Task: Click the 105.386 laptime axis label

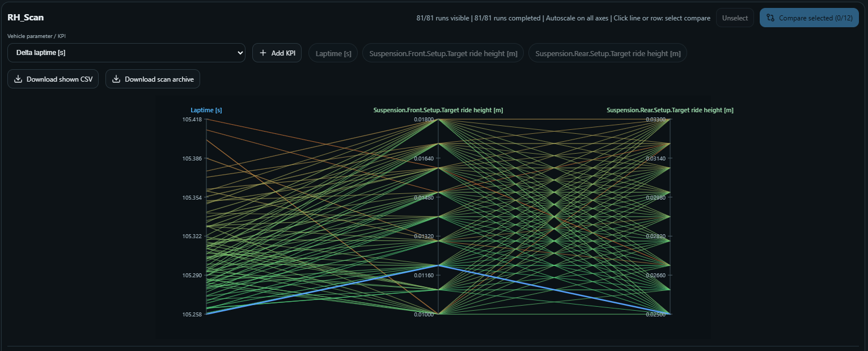Action: pos(192,159)
